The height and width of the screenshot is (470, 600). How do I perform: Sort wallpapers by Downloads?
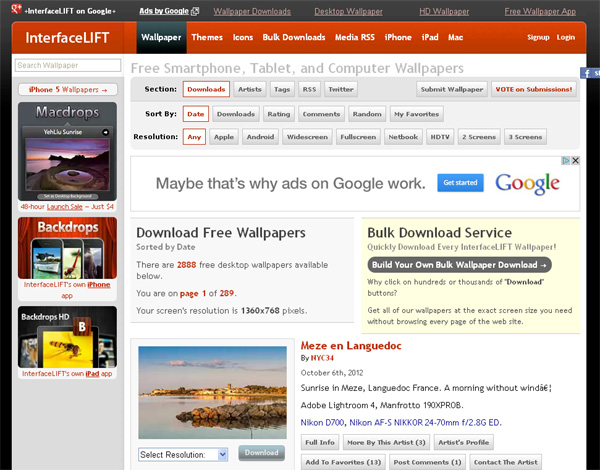click(x=236, y=114)
